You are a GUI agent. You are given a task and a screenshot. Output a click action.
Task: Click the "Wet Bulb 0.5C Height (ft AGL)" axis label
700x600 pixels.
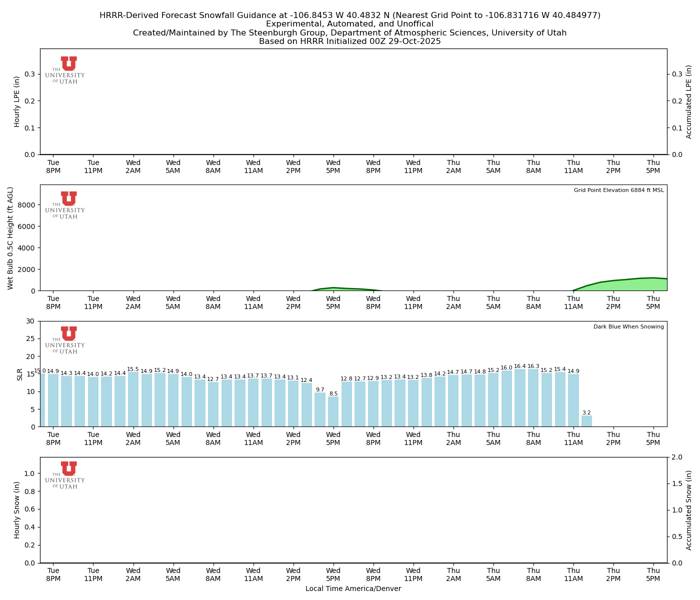[10, 238]
